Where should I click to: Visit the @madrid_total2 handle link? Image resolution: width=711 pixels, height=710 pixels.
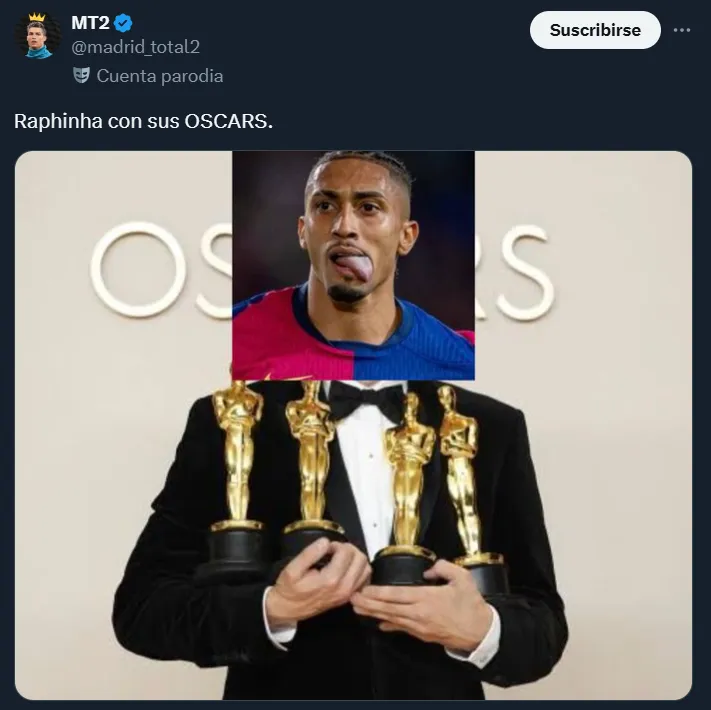(x=135, y=47)
